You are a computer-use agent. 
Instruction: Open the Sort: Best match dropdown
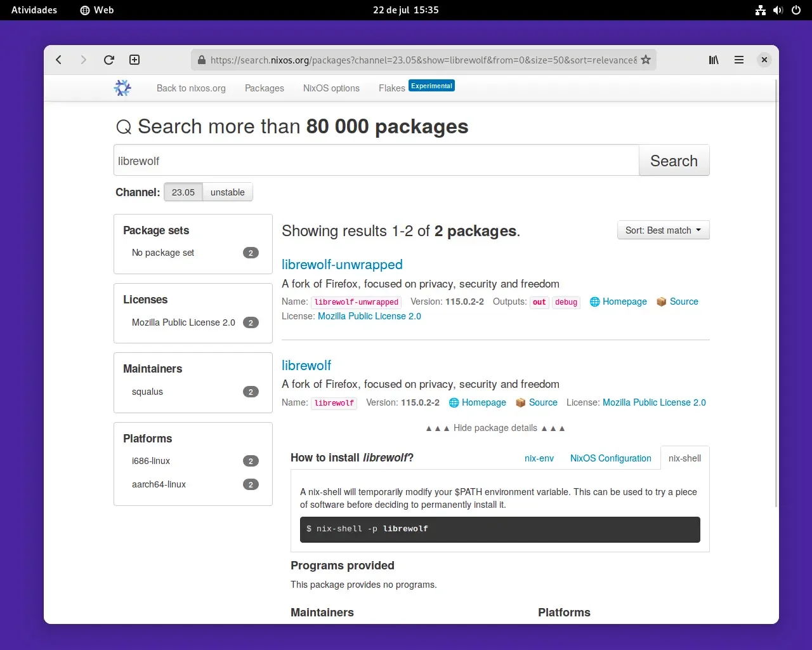click(663, 230)
